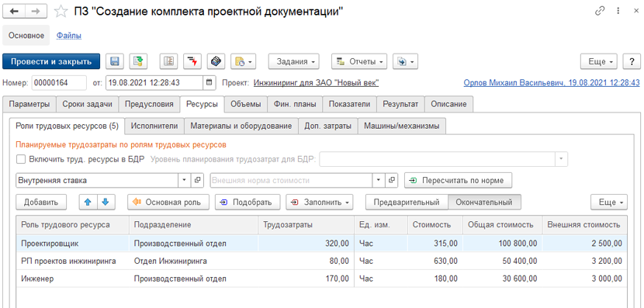Add document to favorites with star icon
Image resolution: width=644 pixels, height=308 pixels.
coord(61,12)
